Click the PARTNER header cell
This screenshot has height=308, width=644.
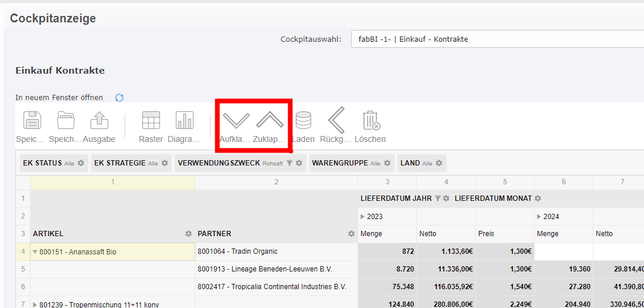[276, 234]
